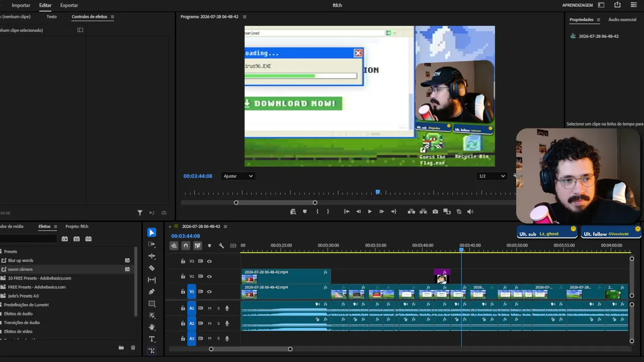The width and height of the screenshot is (644, 362).
Task: Export a frame with the camera icon
Action: coord(435,212)
